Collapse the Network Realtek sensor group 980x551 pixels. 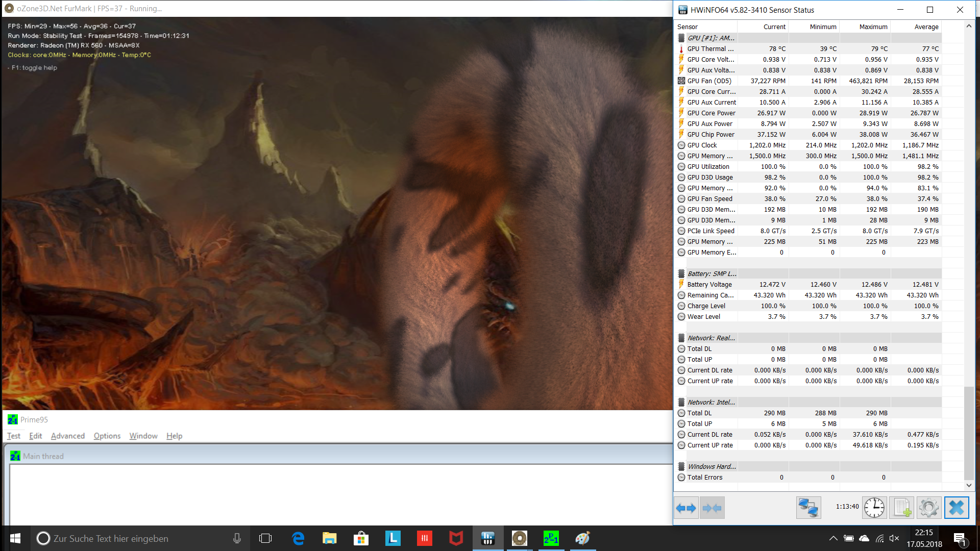click(x=681, y=338)
